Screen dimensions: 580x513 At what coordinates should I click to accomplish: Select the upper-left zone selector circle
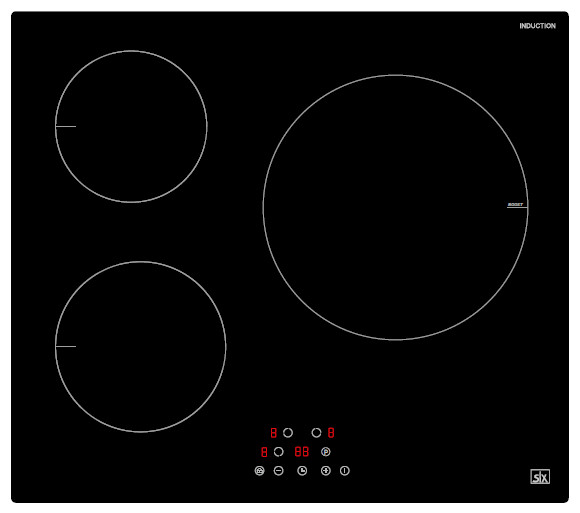point(288,432)
